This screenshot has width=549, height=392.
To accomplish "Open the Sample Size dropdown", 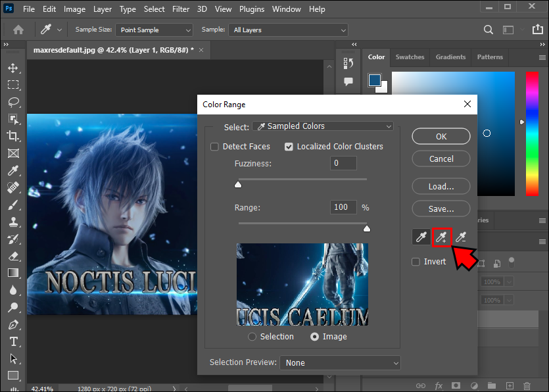I will (x=155, y=30).
